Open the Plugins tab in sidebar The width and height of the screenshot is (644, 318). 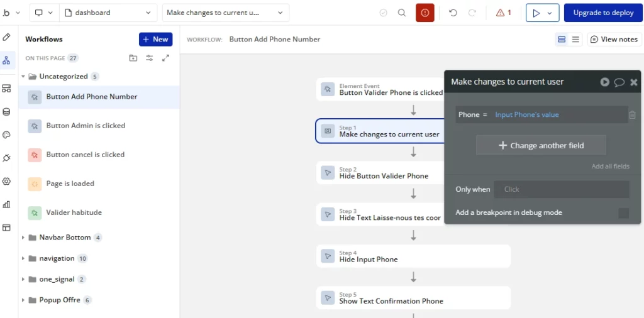coord(7,158)
